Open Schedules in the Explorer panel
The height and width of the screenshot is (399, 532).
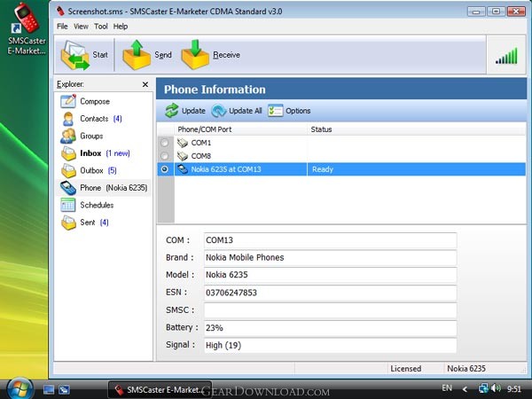click(x=87, y=206)
